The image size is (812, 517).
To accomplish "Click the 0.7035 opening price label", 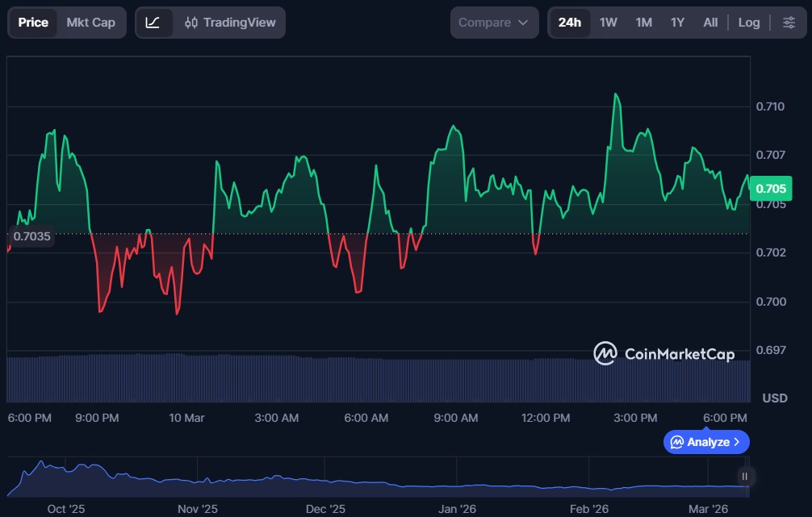I will pyautogui.click(x=32, y=236).
